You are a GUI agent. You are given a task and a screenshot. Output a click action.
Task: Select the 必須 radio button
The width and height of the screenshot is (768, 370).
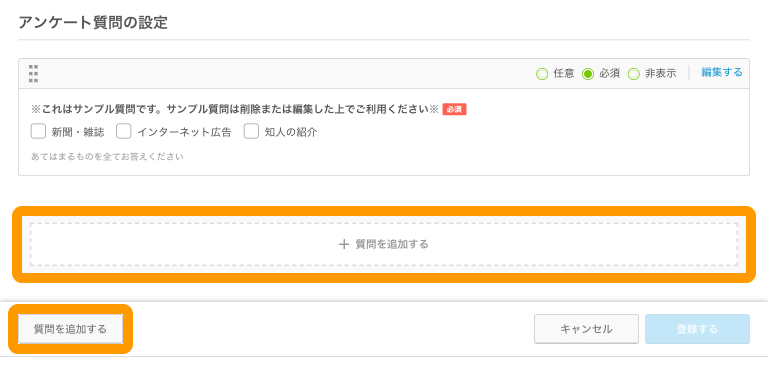tap(588, 74)
